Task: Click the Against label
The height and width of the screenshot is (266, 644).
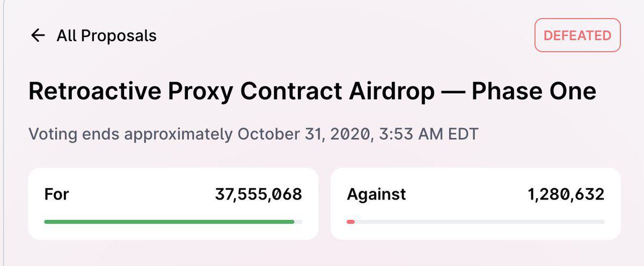Action: tap(376, 194)
